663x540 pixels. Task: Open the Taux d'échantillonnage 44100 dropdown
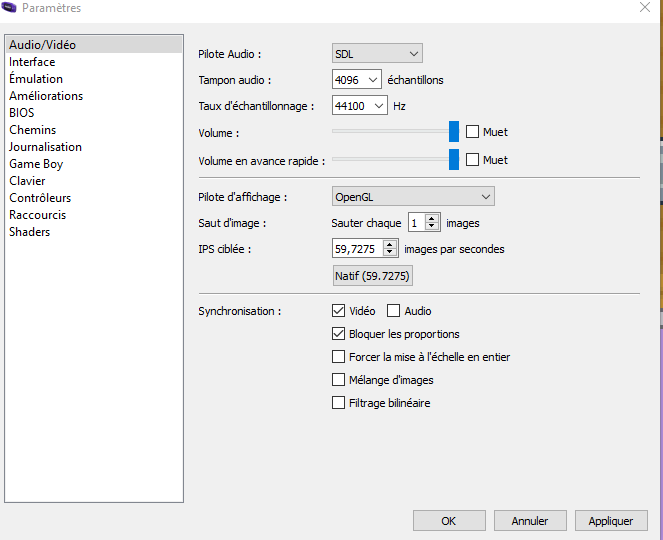pyautogui.click(x=359, y=105)
